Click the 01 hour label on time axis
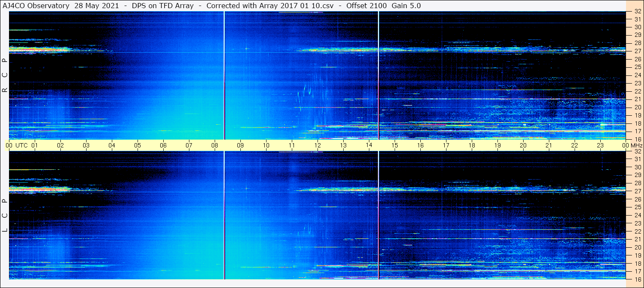The image size is (644, 288). click(35, 145)
